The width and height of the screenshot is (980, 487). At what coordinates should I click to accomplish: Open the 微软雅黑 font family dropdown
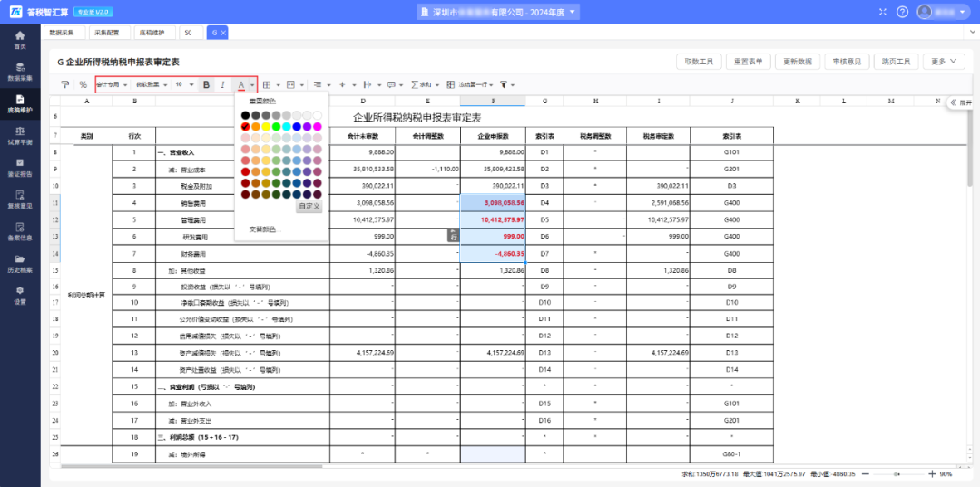click(152, 84)
